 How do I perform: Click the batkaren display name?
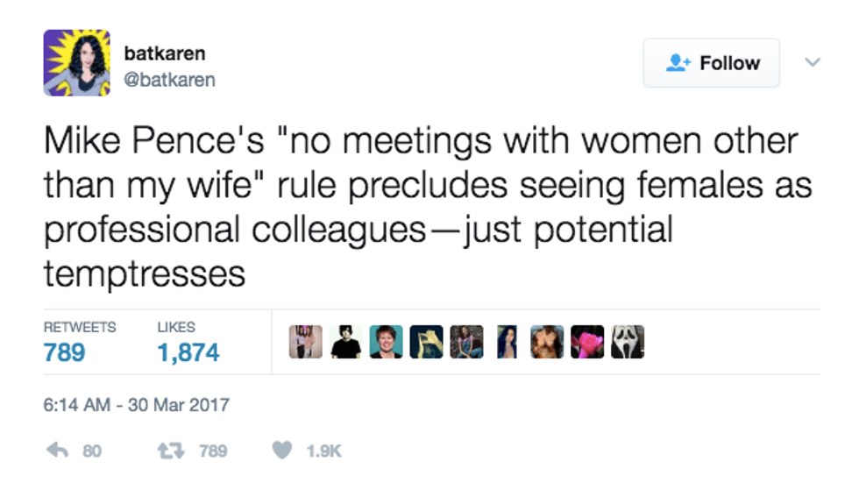165,53
